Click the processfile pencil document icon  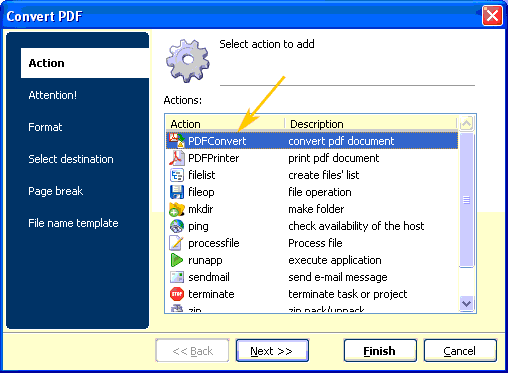(176, 243)
